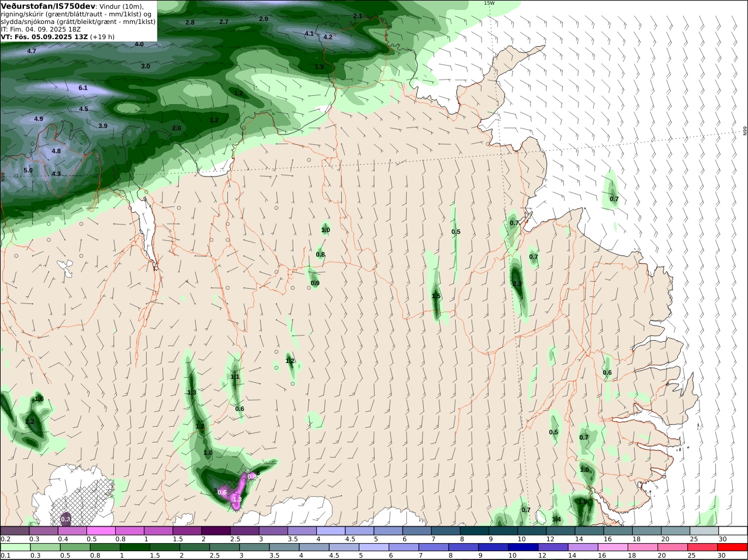
Task: Pick bottom-row legend swatch between 14 and 16
Action: point(583,547)
